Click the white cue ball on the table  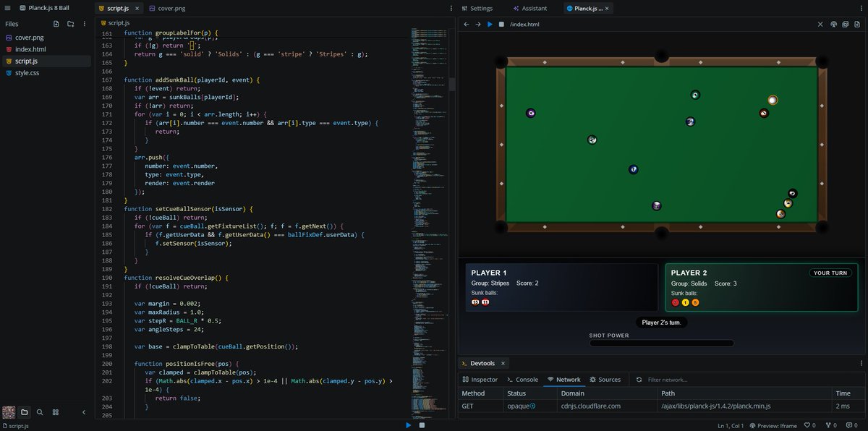point(773,101)
